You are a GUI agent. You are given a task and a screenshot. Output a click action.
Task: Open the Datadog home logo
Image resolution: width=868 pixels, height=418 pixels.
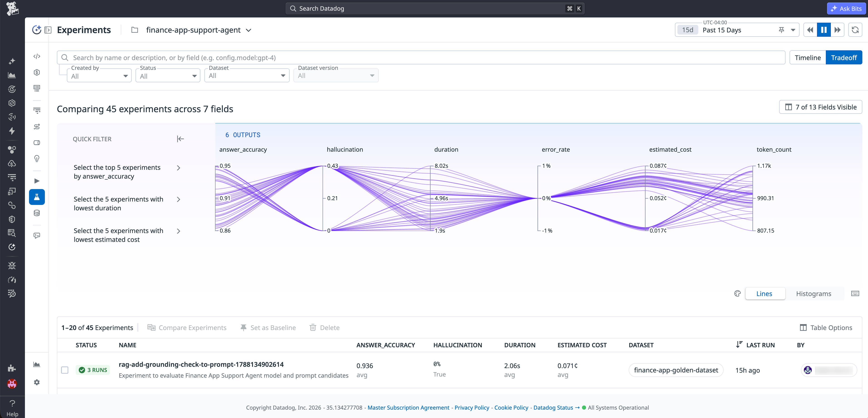click(12, 8)
